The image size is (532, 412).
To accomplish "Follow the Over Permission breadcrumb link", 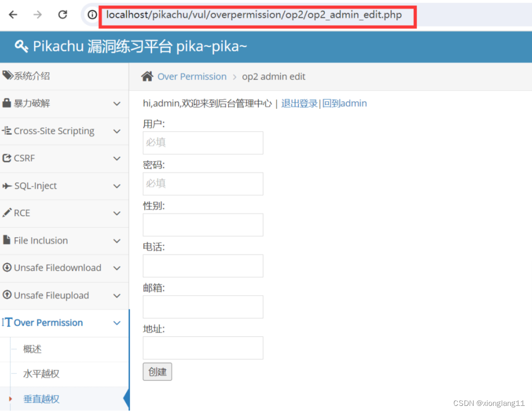I will pyautogui.click(x=192, y=77).
